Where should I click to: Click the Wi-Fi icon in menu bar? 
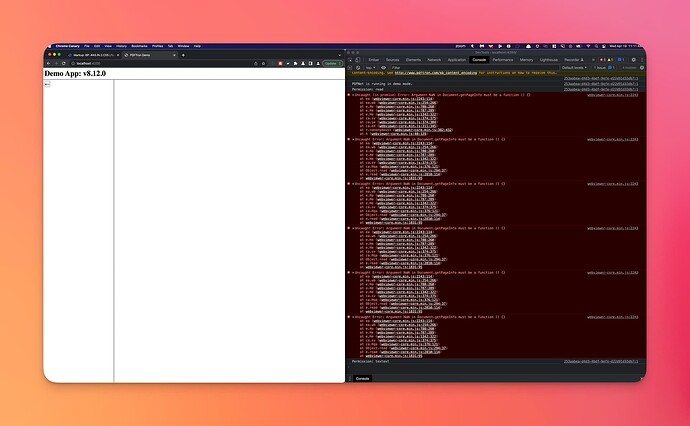588,46
